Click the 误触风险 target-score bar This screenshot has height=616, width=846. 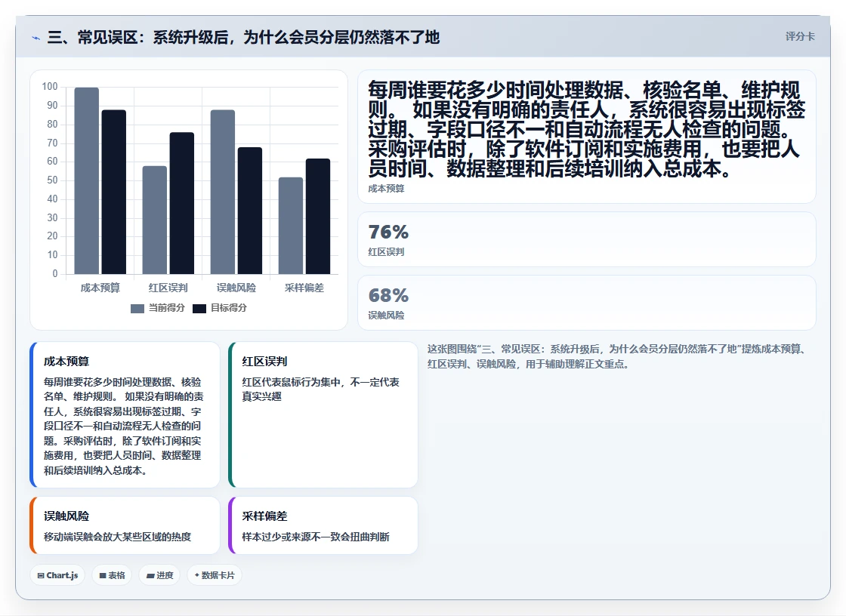[x=250, y=211]
